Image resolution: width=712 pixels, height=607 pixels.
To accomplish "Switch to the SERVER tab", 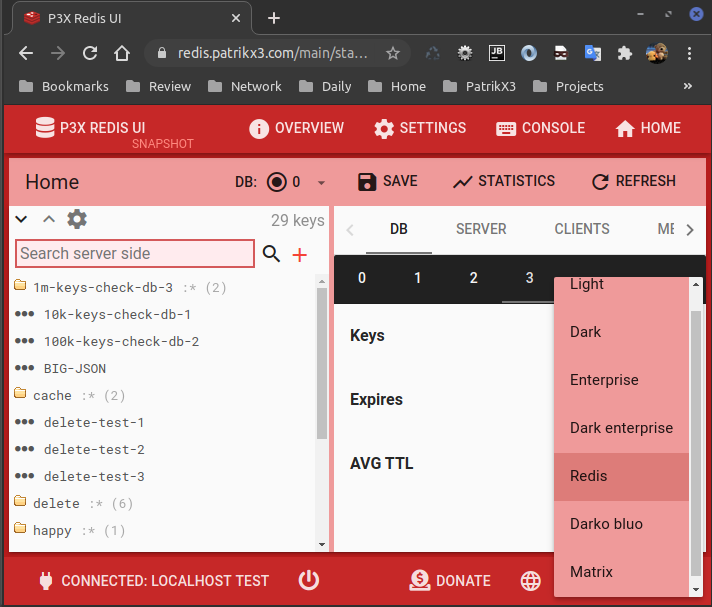I will pyautogui.click(x=481, y=229).
